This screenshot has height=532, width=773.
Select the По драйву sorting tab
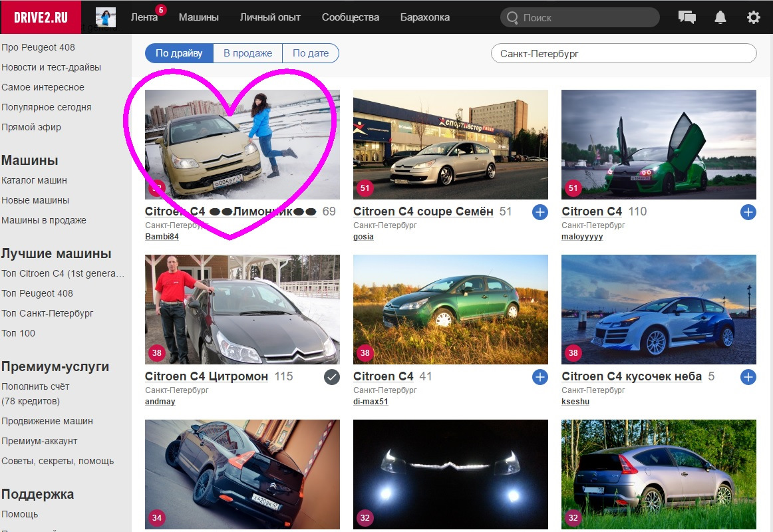(179, 53)
